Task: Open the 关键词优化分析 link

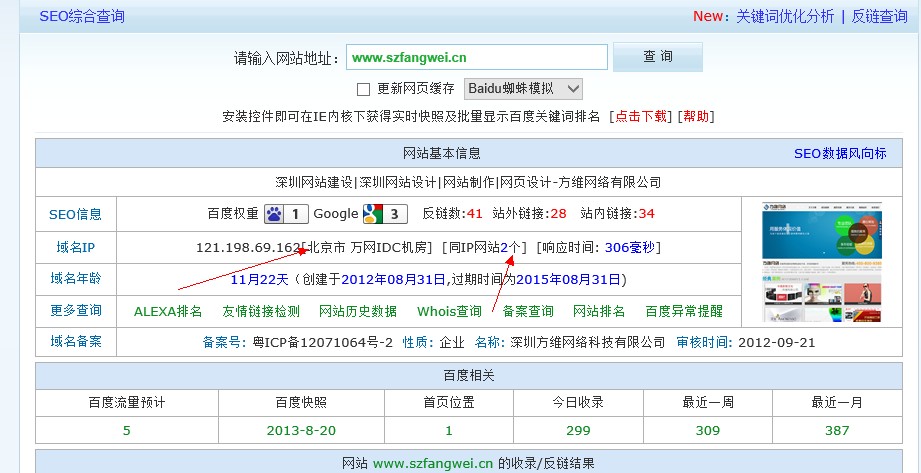Action: 784,16
